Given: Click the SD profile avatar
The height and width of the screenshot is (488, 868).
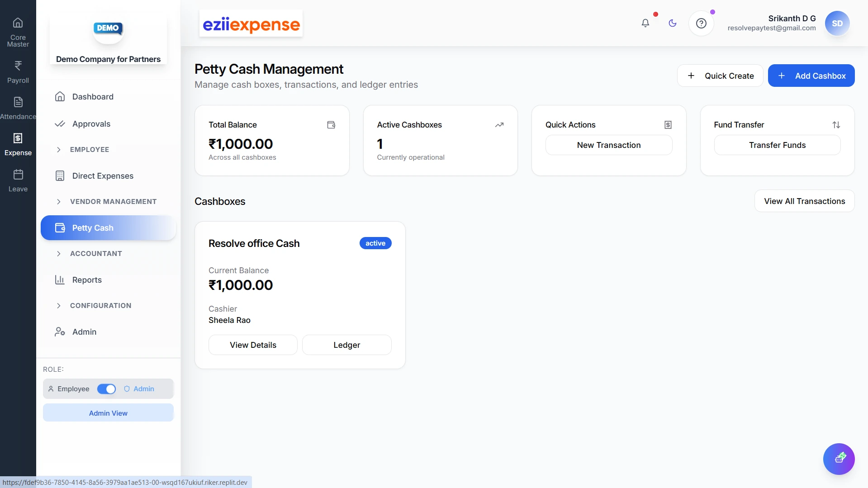Looking at the screenshot, I should (837, 23).
